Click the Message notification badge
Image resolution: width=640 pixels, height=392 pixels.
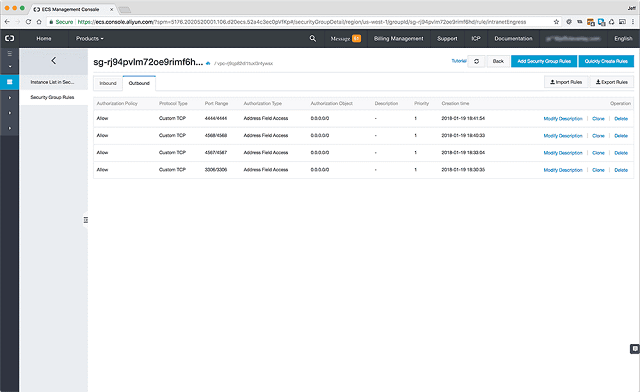click(x=356, y=38)
